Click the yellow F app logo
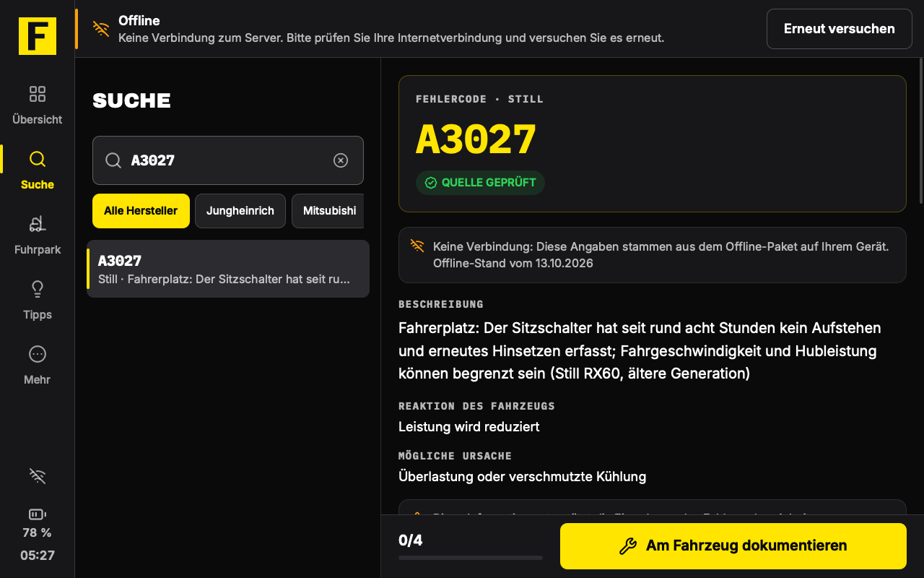924x578 pixels. click(x=38, y=36)
